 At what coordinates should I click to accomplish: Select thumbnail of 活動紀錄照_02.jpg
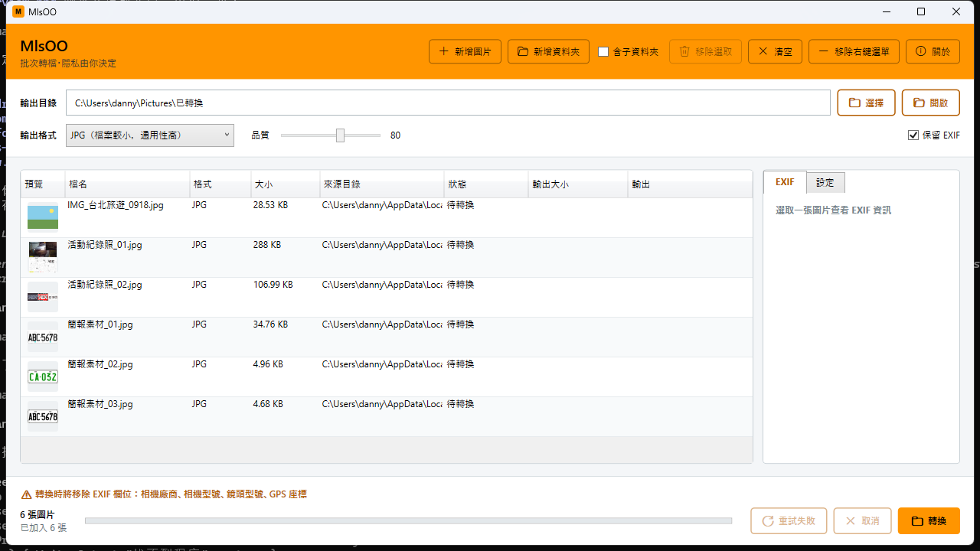[x=43, y=297]
